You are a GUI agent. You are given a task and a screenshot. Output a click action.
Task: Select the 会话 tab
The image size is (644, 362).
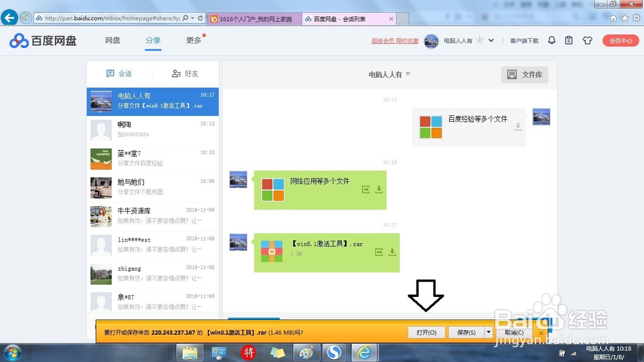point(119,73)
